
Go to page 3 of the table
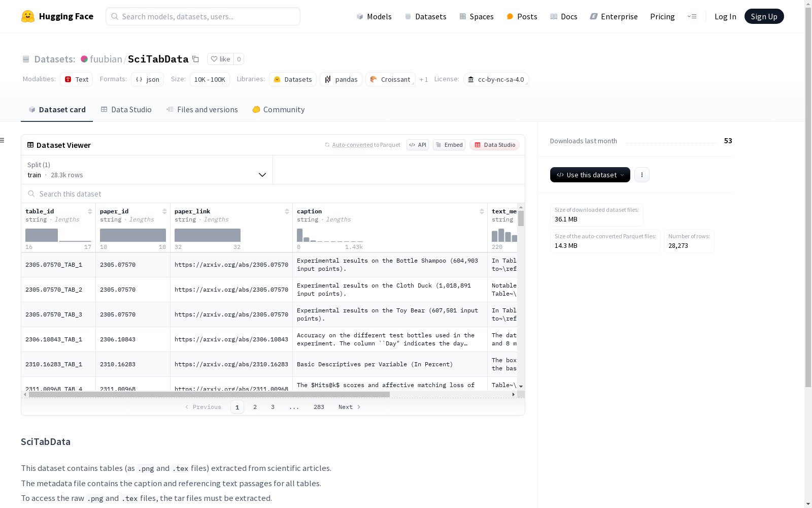pos(273,407)
